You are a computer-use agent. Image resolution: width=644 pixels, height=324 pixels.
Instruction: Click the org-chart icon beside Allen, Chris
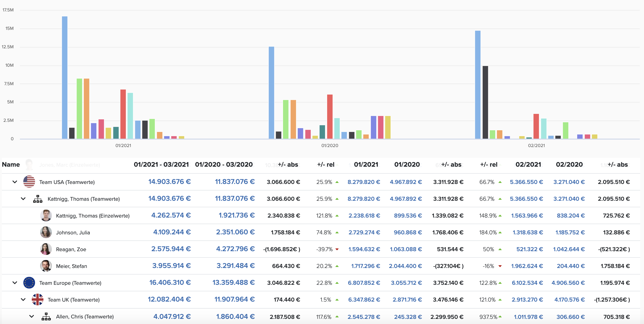(x=46, y=317)
